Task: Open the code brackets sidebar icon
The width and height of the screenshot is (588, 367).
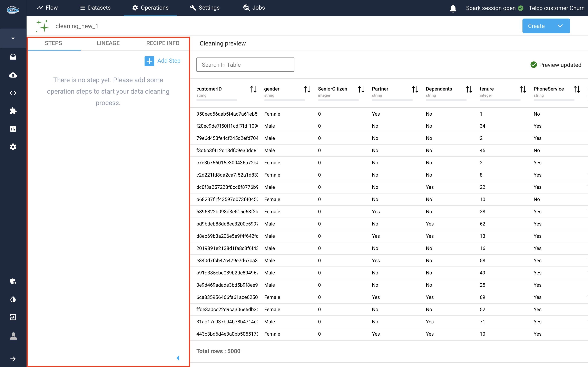Action: pos(13,93)
